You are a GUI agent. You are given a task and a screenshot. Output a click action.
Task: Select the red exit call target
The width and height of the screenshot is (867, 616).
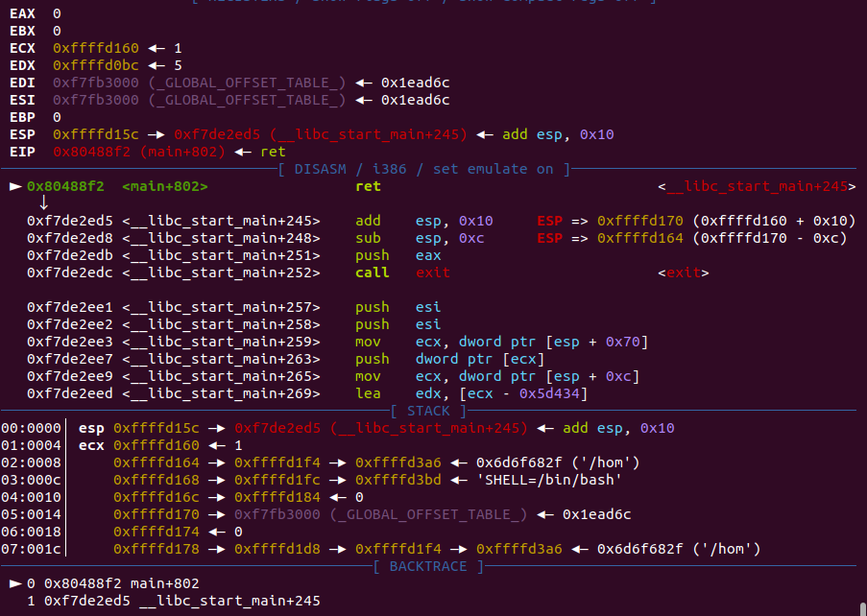[431, 272]
